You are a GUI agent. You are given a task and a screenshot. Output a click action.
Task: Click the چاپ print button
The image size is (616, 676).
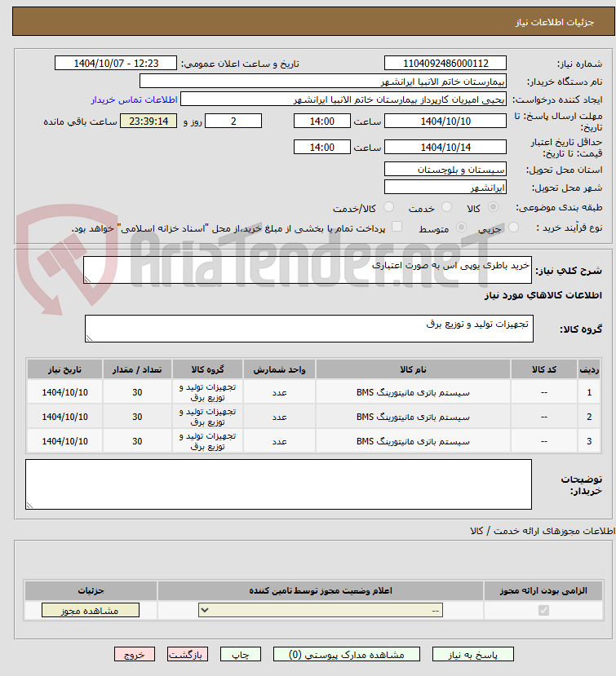tap(240, 655)
